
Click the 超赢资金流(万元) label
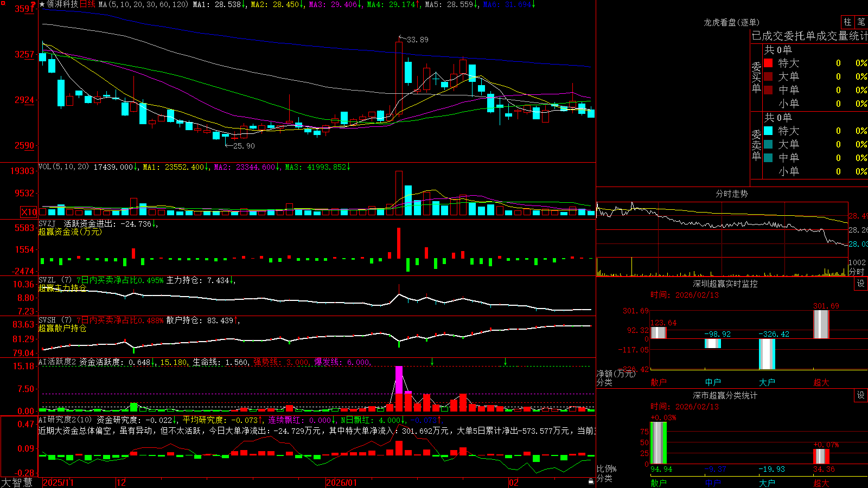[70, 232]
